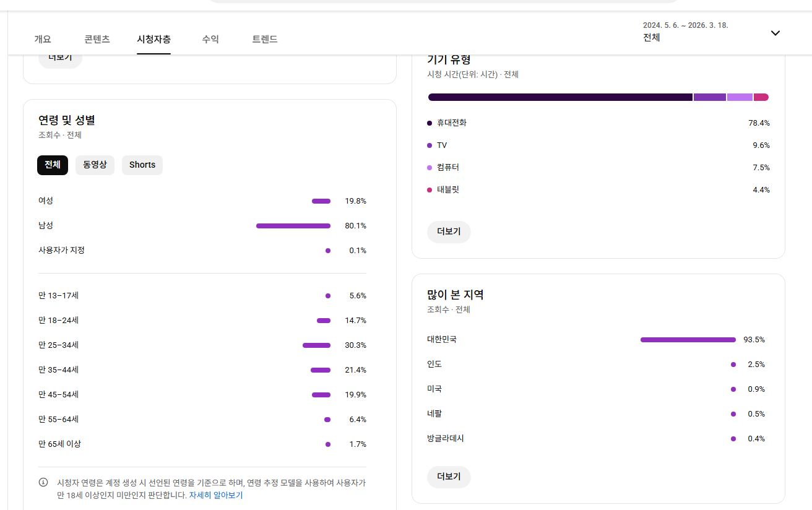Open the 수익 tab

[210, 39]
